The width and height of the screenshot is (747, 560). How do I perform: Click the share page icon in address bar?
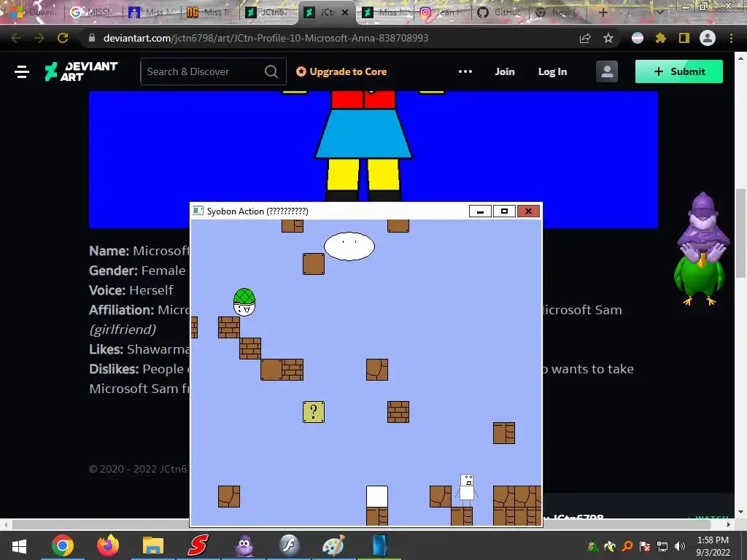[585, 38]
